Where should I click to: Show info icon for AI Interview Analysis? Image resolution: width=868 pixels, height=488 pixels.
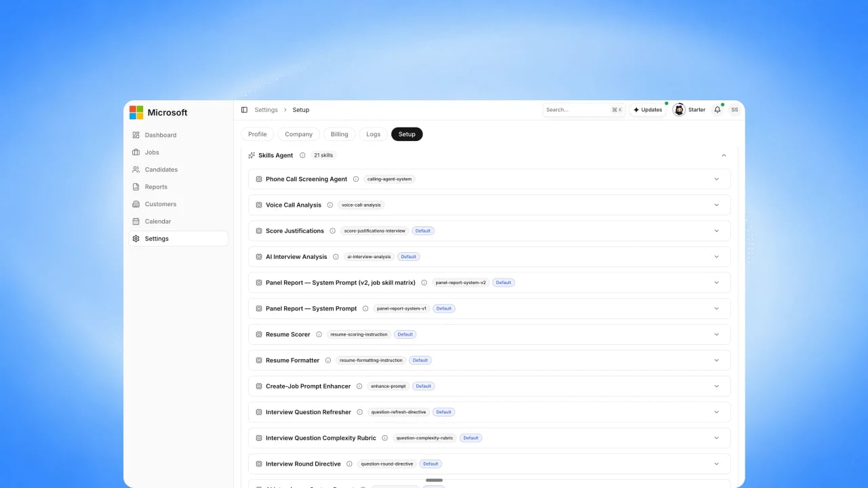tap(336, 257)
